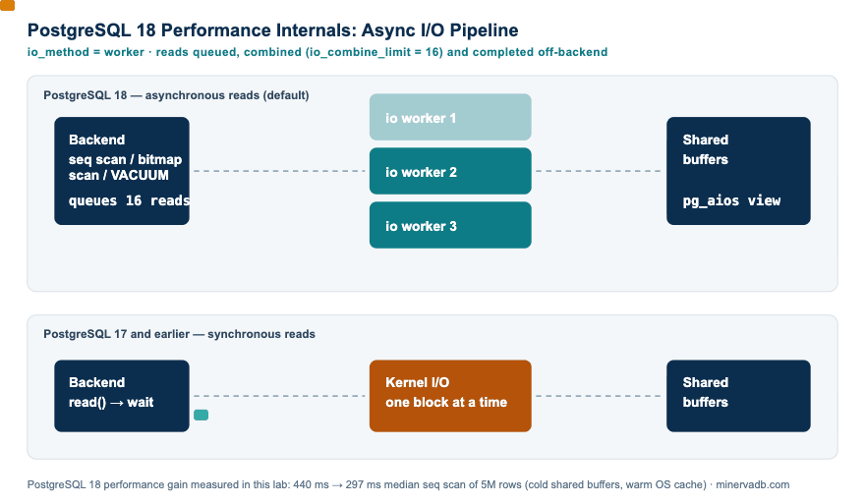Click the footer text mentioning 'minervadb.com'
This screenshot has height=504, width=865.
tap(408, 484)
